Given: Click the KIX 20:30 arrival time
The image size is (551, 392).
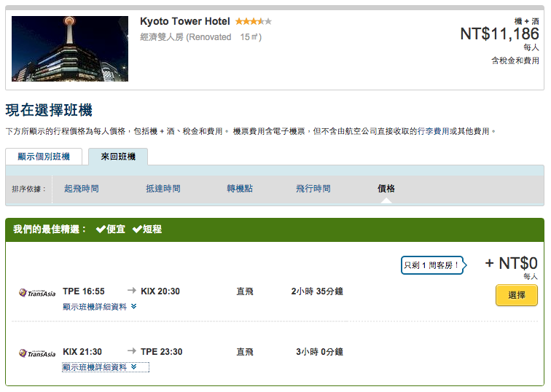Looking at the screenshot, I should tap(160, 291).
